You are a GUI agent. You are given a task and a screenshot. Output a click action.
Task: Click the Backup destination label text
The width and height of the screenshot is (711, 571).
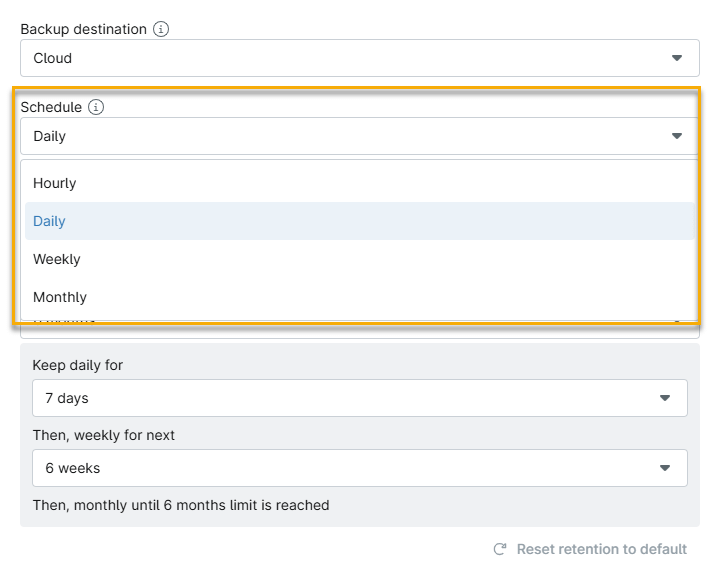click(83, 29)
